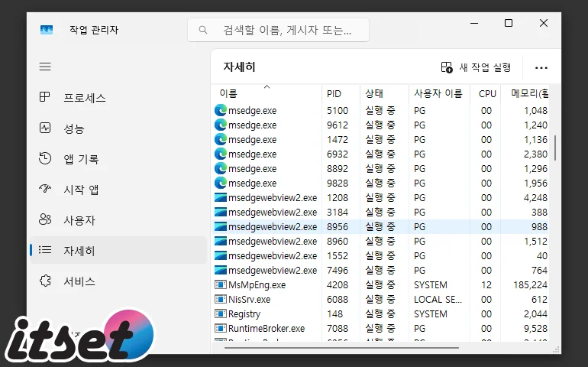Click the SYSTEM user cell for MsMpEng.exe

[431, 285]
